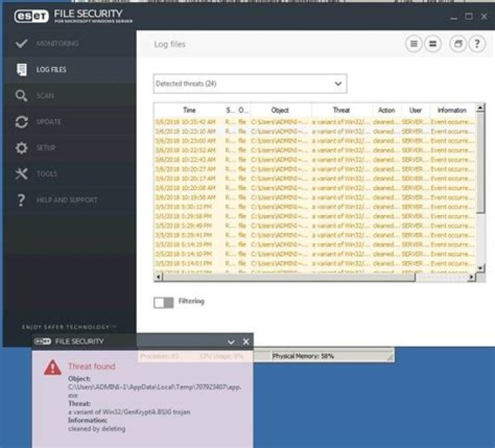Click the Scan magnifier icon
The width and height of the screenshot is (495, 448).
coord(21,96)
